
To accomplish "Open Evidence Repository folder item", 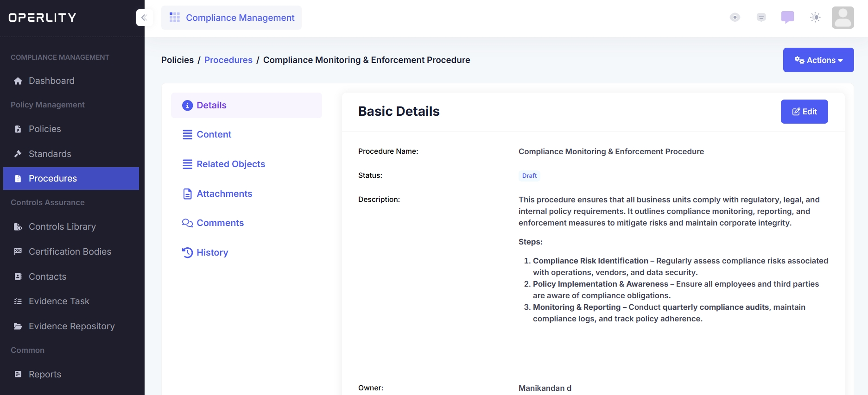I will [71, 326].
